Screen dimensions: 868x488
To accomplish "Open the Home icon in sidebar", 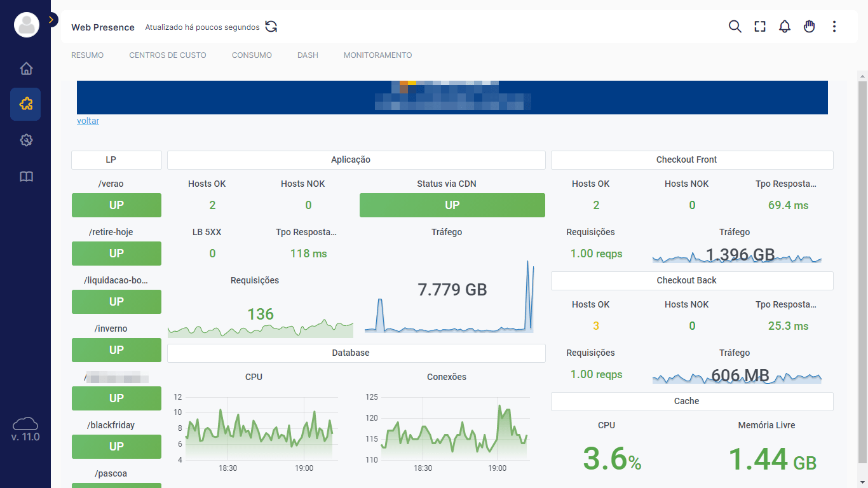I will pyautogui.click(x=26, y=69).
